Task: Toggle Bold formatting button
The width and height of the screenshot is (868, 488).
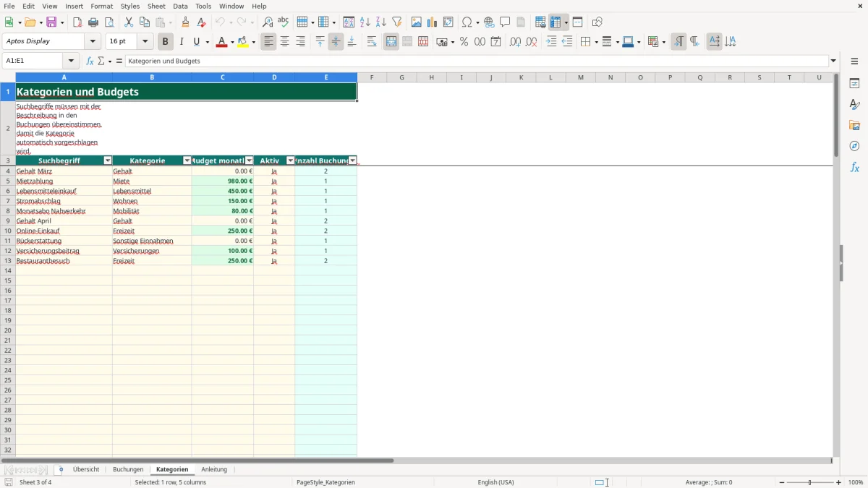Action: [x=166, y=42]
